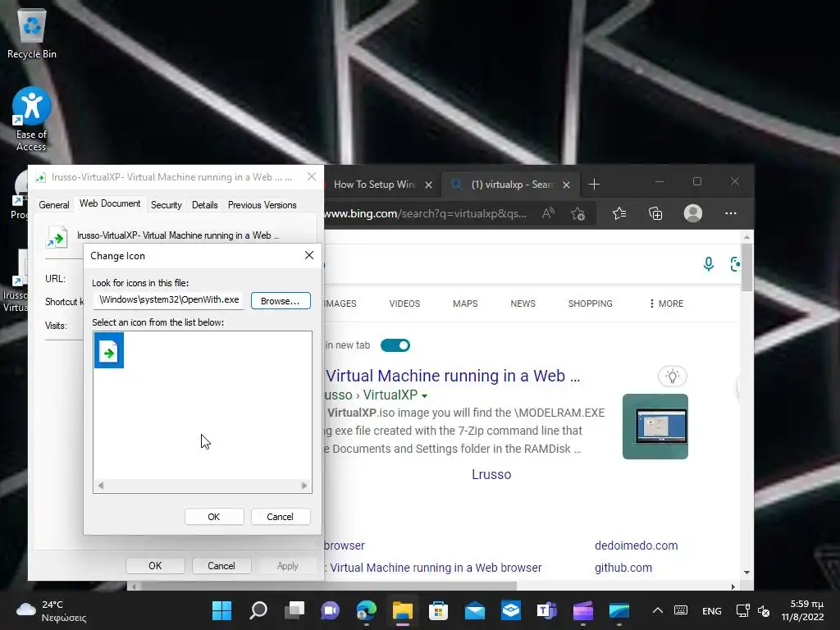Open the Chat app on taskbar

tap(330, 610)
